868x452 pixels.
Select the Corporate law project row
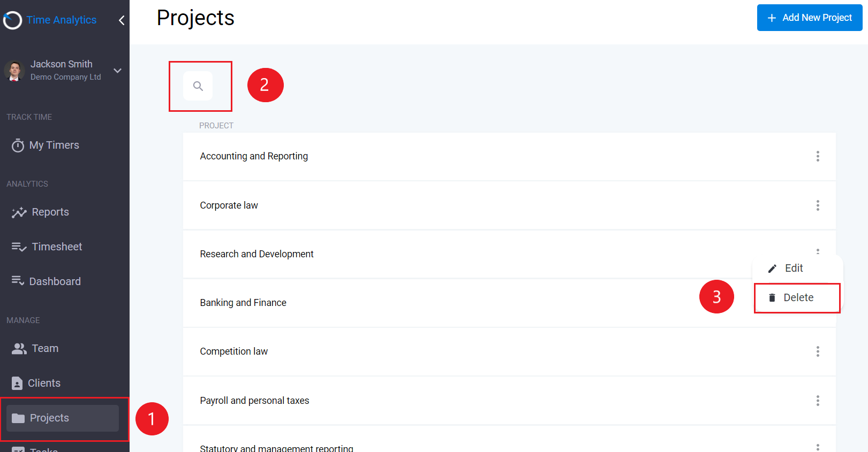(x=509, y=205)
